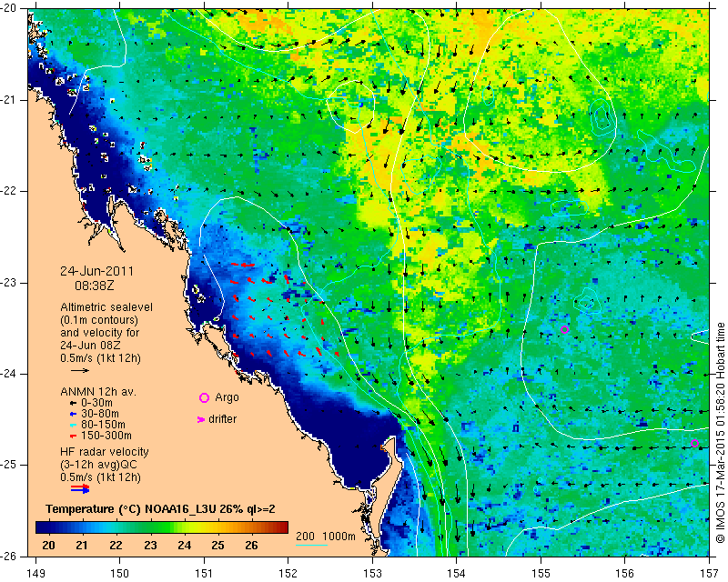728x582 pixels.
Task: Click the longitude axis label 151
Action: pos(204,574)
